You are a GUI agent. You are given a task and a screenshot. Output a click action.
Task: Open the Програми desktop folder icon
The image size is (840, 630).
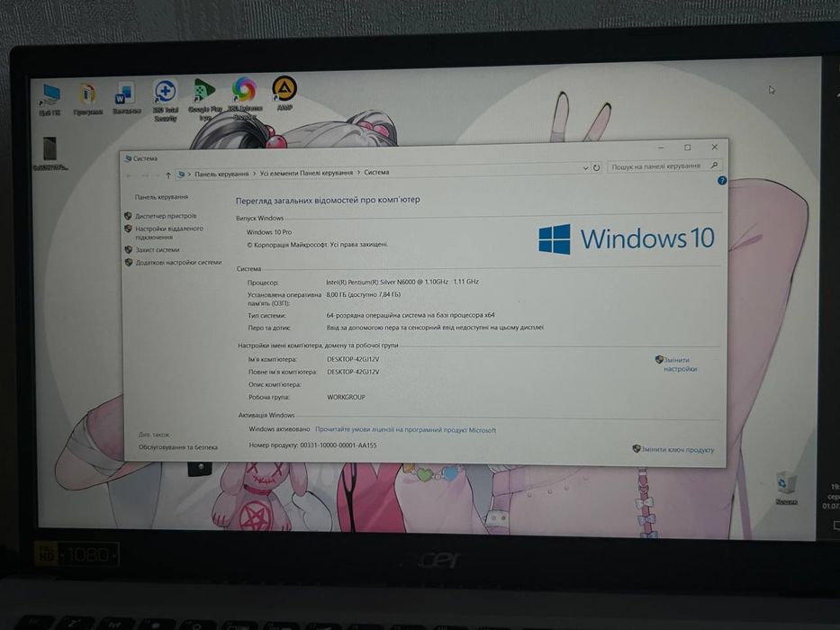88,99
